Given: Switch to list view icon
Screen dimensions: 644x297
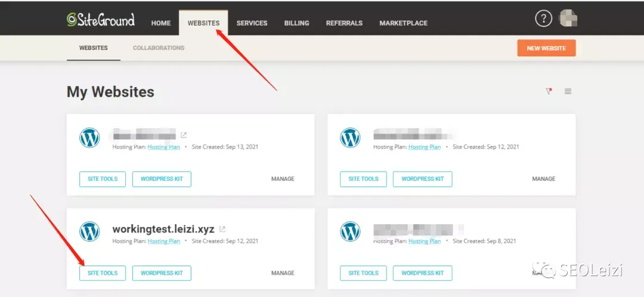Looking at the screenshot, I should 568,91.
